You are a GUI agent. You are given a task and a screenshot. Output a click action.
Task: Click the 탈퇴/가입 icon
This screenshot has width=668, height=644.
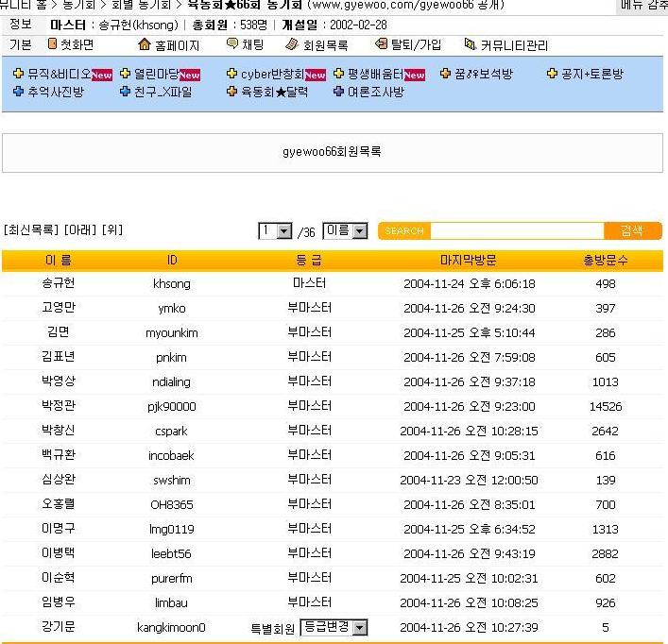(382, 44)
